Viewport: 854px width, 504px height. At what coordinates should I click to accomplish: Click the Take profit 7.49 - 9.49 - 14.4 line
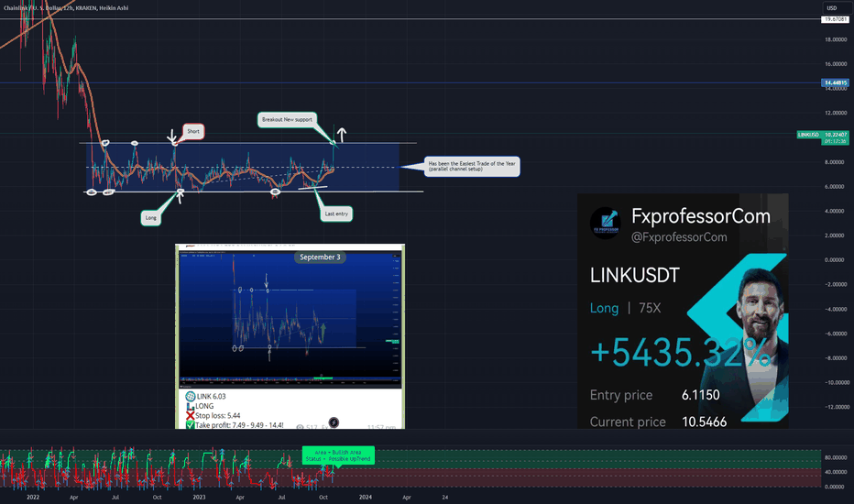pyautogui.click(x=239, y=425)
